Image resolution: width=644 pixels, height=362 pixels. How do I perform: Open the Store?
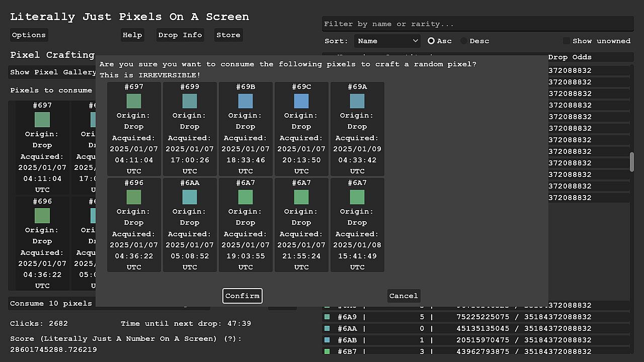tap(228, 35)
